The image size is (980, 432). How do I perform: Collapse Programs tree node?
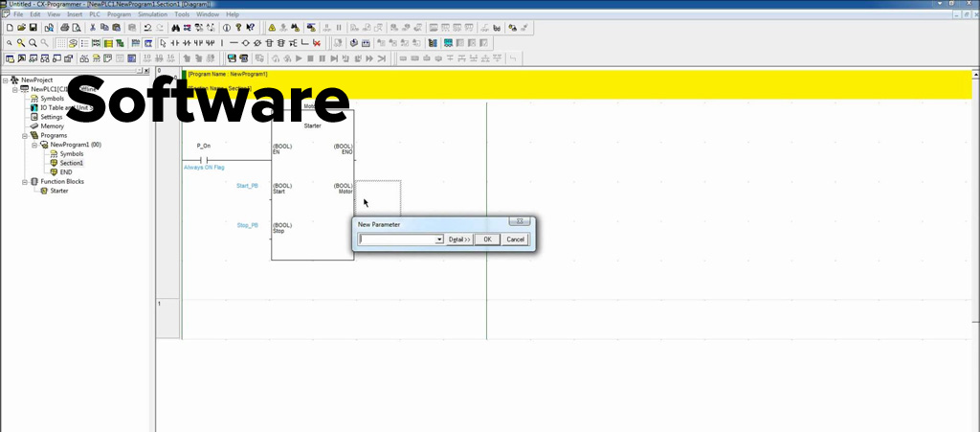[25, 136]
